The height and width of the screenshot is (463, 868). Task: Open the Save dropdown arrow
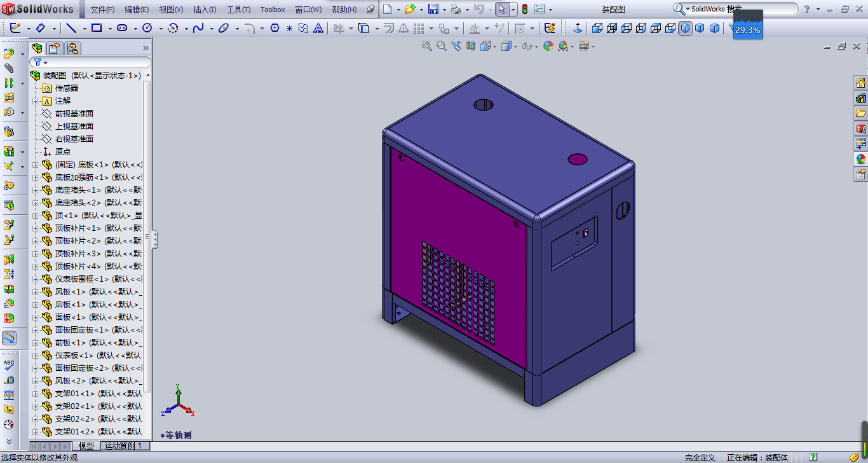point(444,9)
